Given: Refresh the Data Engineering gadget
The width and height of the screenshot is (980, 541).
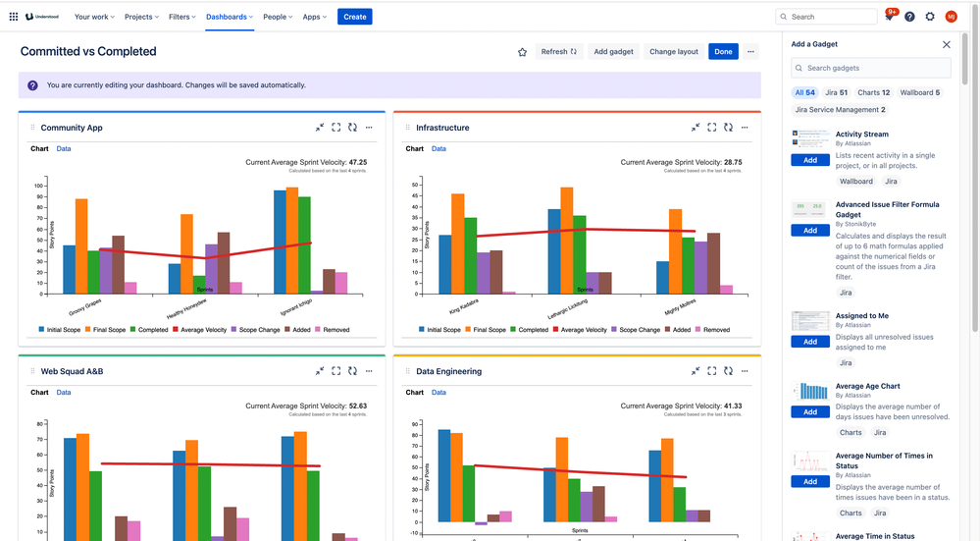Looking at the screenshot, I should point(728,371).
